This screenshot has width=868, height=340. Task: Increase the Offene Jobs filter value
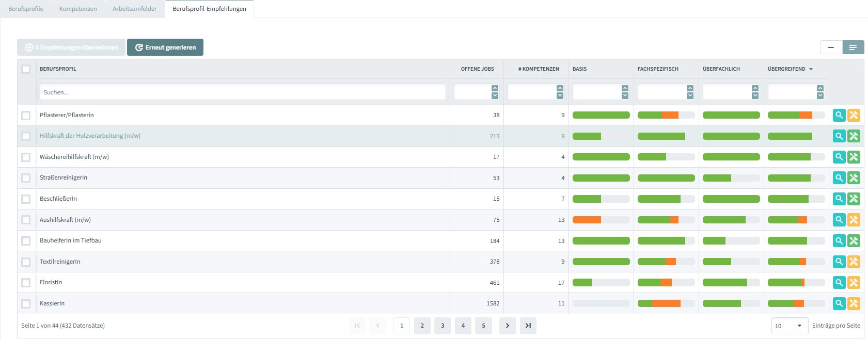pyautogui.click(x=495, y=88)
